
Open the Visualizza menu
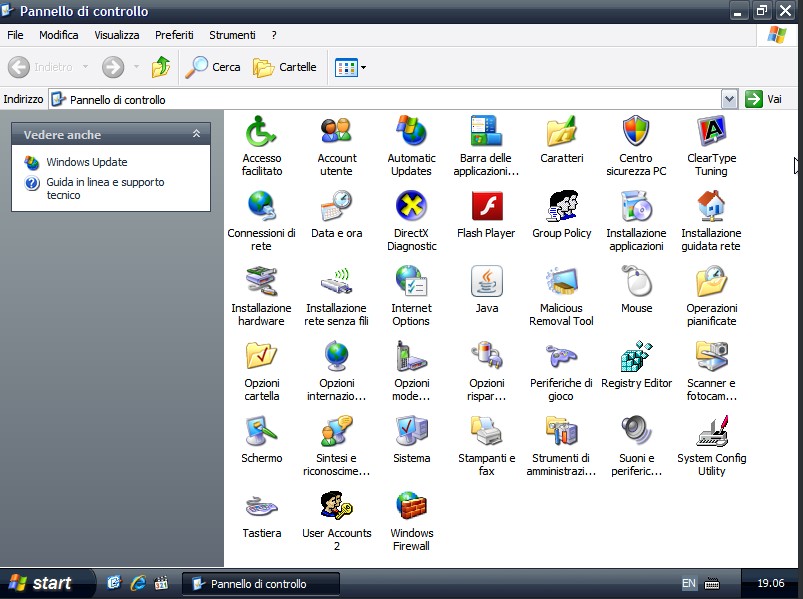click(117, 35)
